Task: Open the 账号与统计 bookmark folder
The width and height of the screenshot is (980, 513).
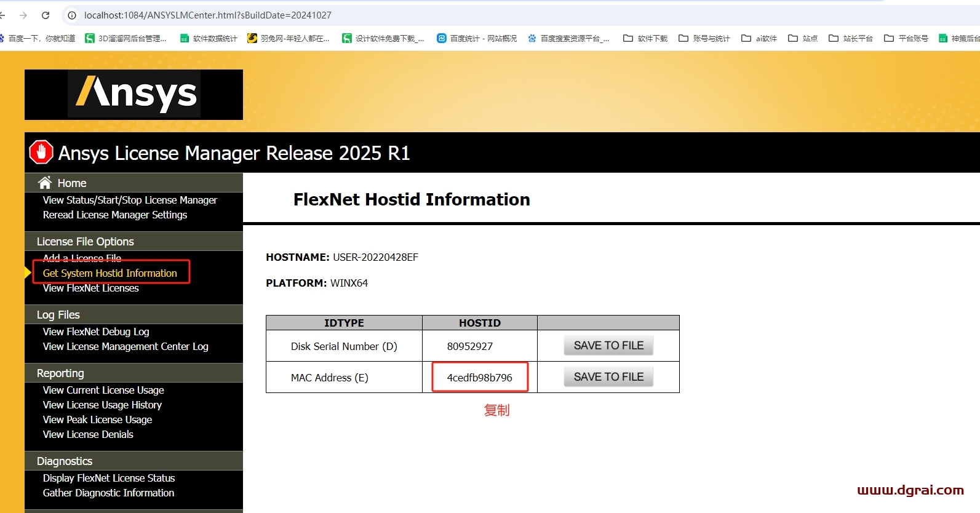Action: click(704, 38)
